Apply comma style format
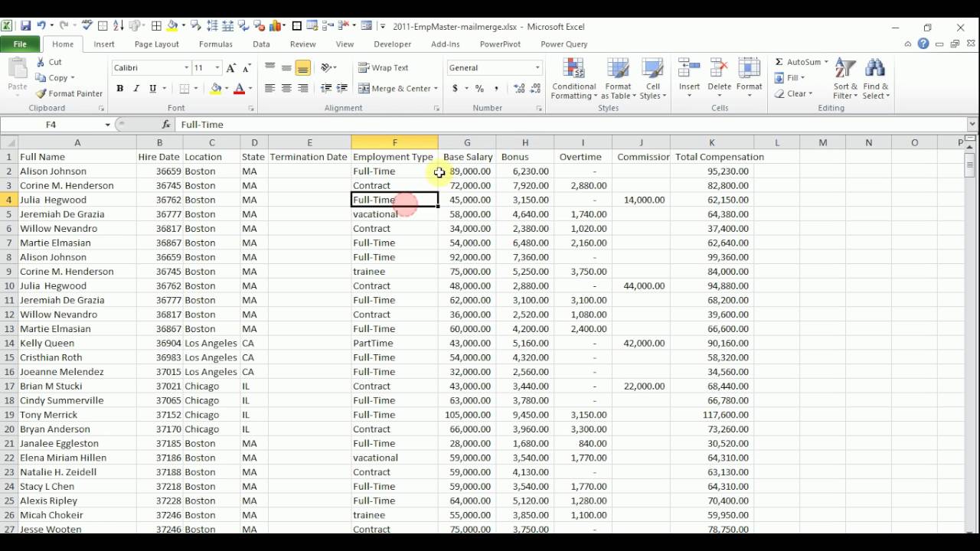Image resolution: width=980 pixels, height=551 pixels. 496,89
